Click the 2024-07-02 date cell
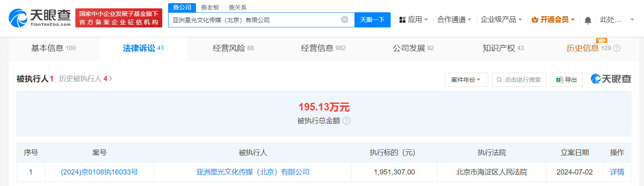This screenshot has width=644, height=186. tap(575, 172)
